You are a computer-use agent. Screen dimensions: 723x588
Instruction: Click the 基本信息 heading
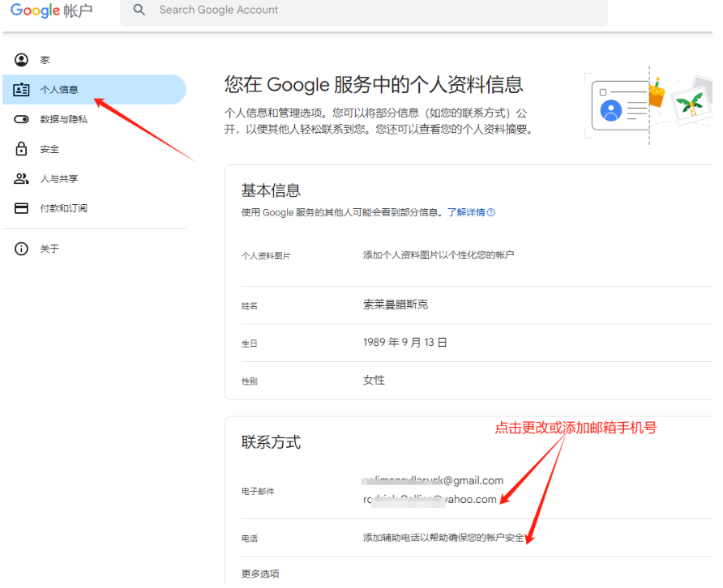(271, 190)
